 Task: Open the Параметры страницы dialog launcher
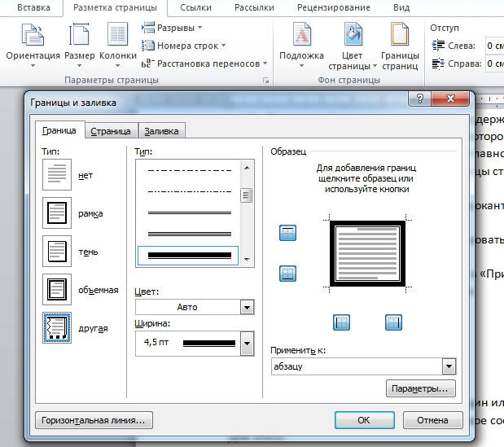[x=265, y=81]
